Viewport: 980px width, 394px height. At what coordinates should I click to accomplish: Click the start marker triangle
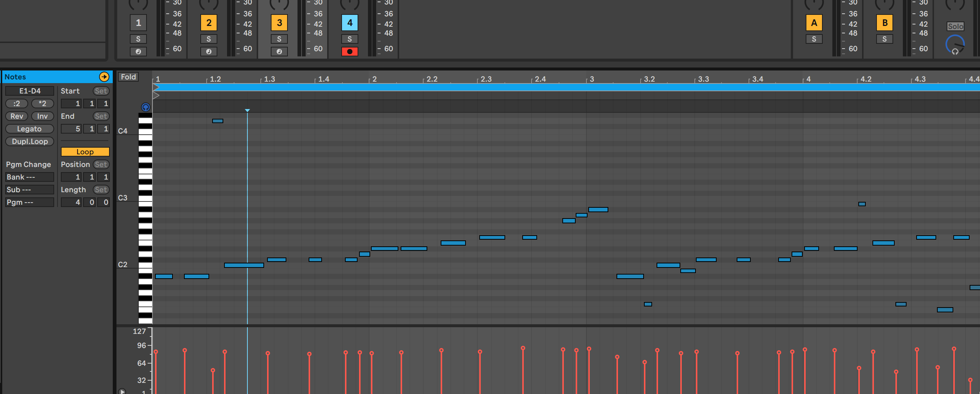point(155,87)
